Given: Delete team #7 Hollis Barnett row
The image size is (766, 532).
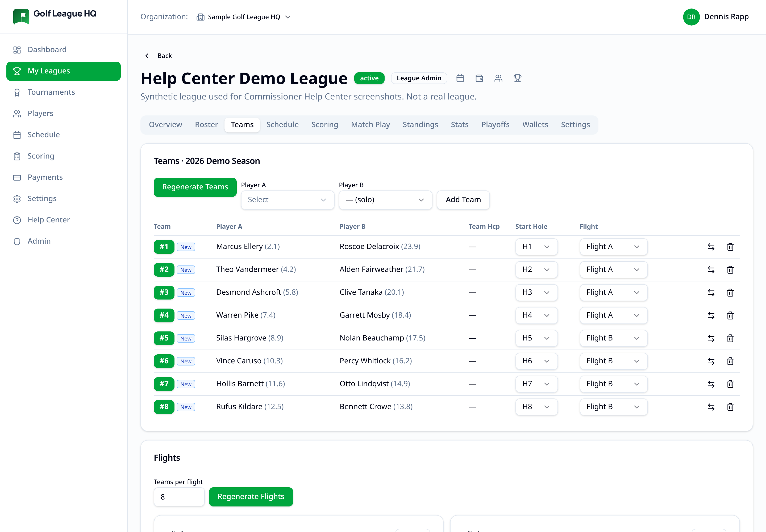Looking at the screenshot, I should [x=730, y=384].
